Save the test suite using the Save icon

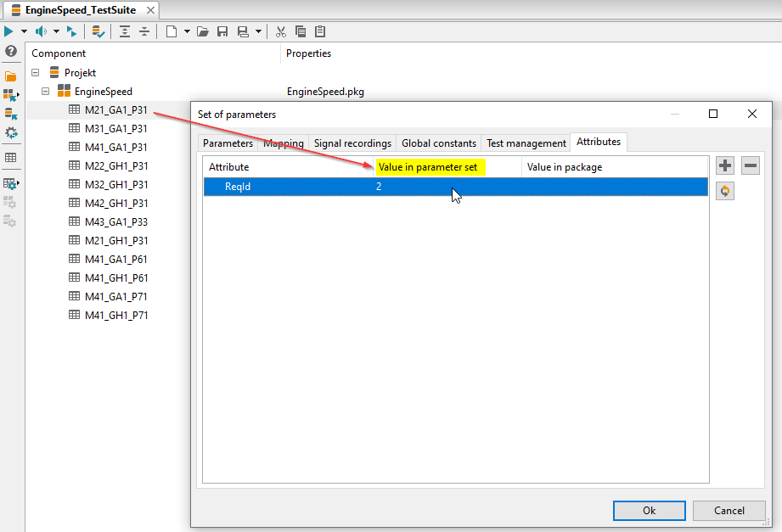tap(222, 31)
